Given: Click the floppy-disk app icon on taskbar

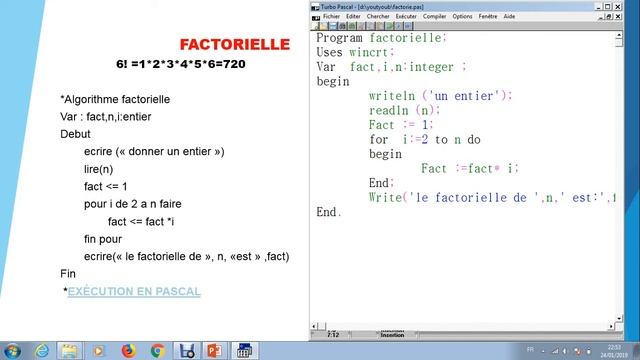Looking at the screenshot, I should 187,351.
